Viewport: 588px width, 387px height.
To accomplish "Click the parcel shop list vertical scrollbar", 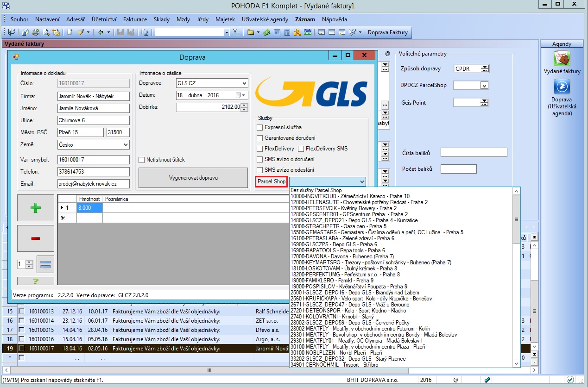I will [517, 277].
